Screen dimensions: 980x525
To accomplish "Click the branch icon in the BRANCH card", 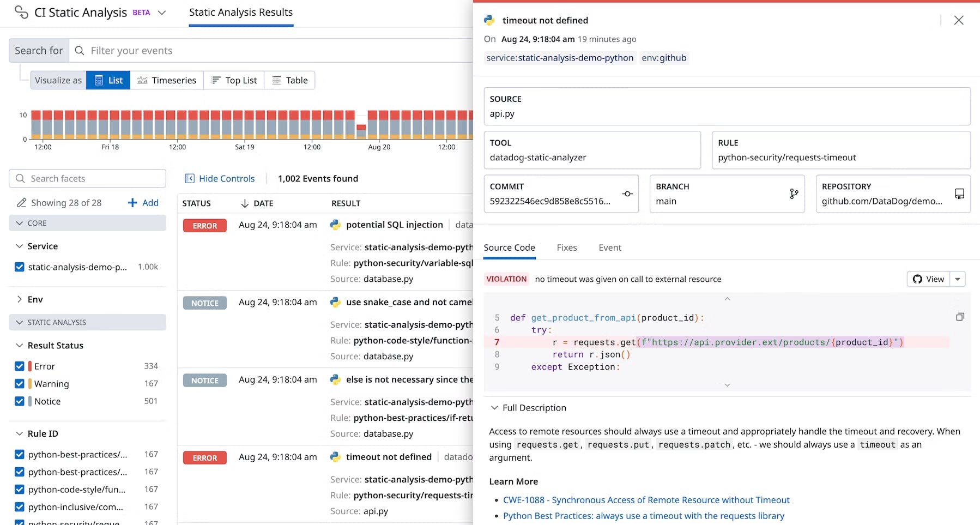I will click(x=793, y=194).
